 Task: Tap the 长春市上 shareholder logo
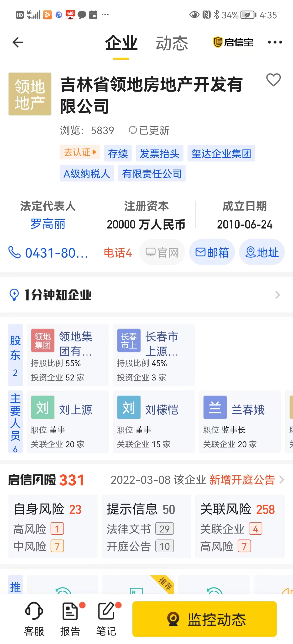coord(129,341)
